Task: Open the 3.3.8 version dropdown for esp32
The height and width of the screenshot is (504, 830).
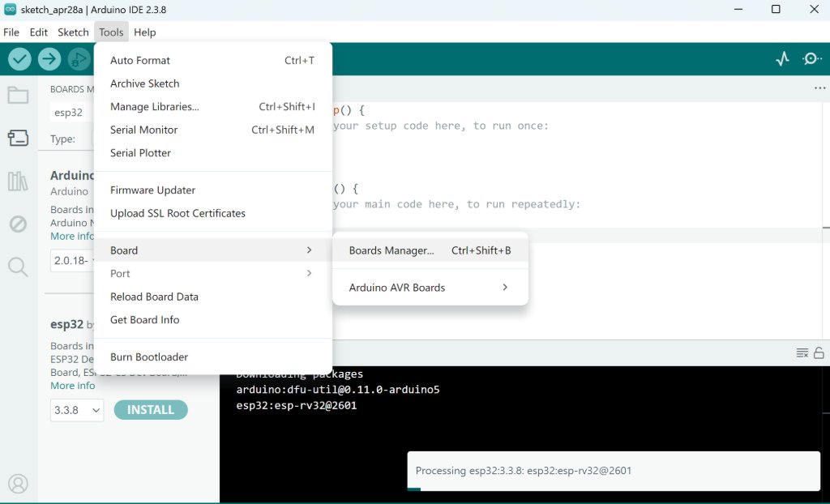Action: pyautogui.click(x=77, y=410)
